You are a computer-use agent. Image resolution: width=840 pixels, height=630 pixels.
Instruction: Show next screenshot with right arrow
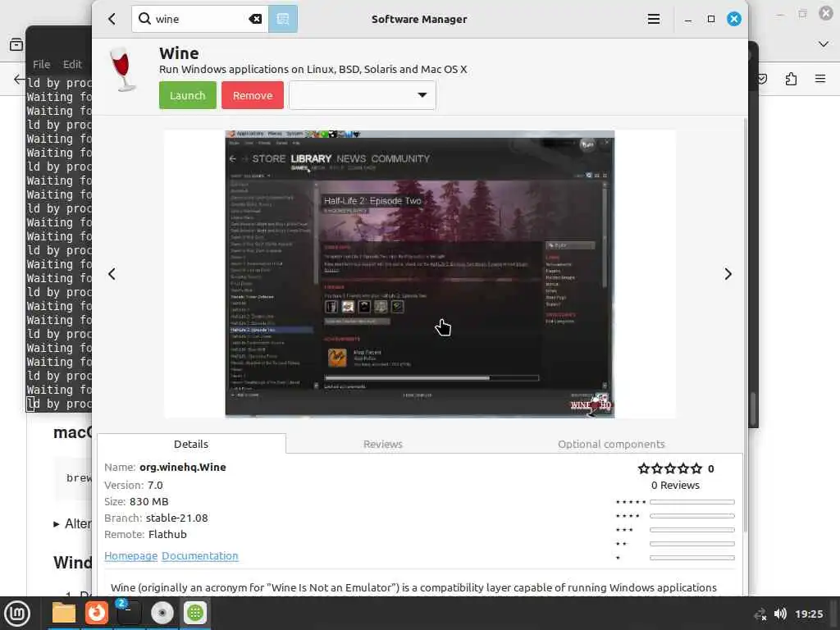[x=728, y=274]
